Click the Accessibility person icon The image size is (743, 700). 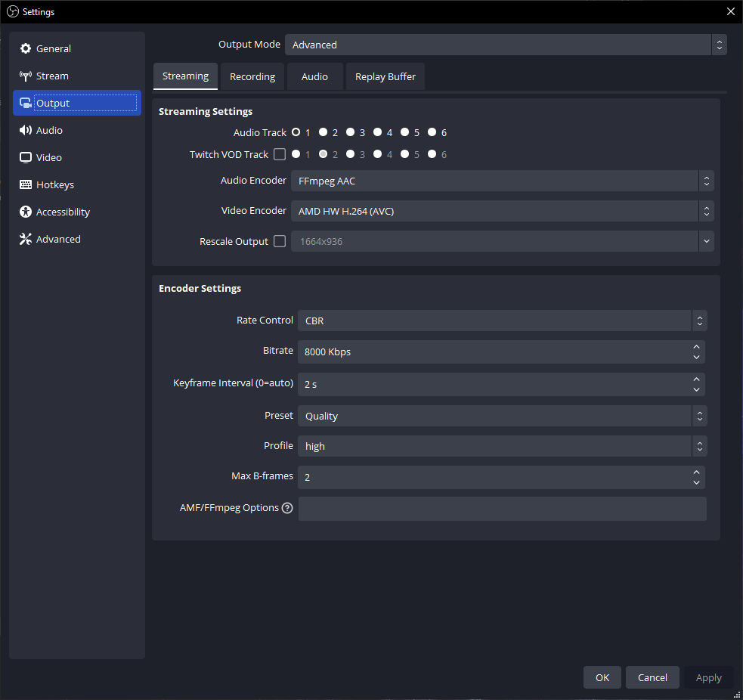point(26,212)
